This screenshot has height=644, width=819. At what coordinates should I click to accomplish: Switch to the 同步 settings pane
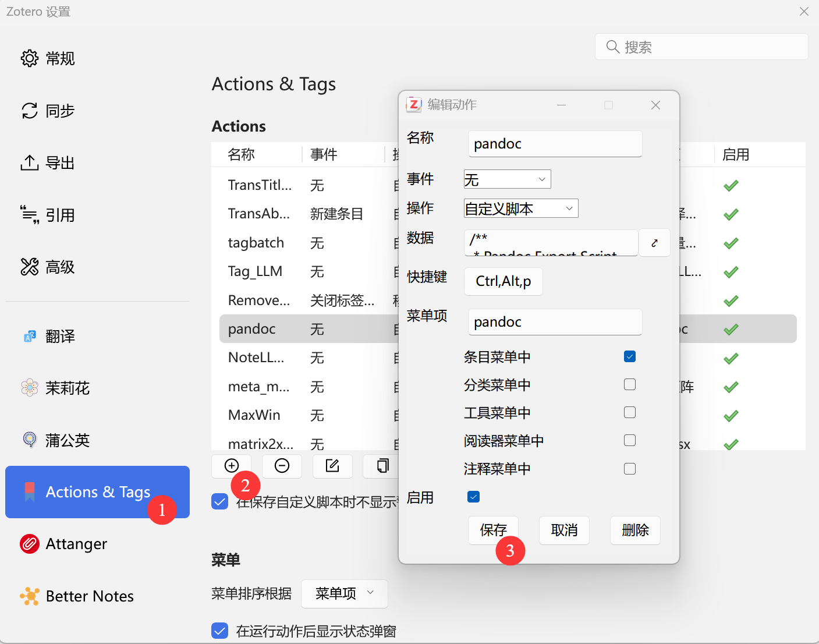[98, 111]
